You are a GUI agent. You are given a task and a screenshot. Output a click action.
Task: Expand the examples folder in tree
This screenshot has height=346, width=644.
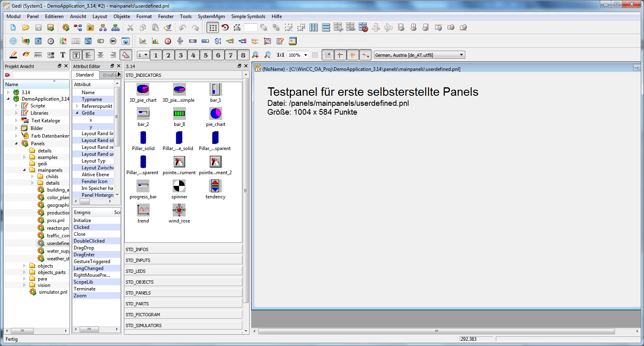[x=25, y=157]
